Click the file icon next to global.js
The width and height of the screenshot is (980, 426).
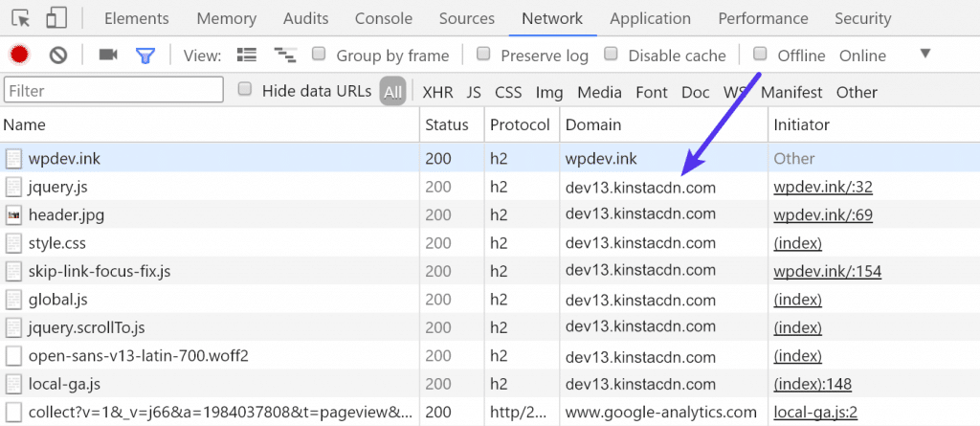tap(13, 300)
